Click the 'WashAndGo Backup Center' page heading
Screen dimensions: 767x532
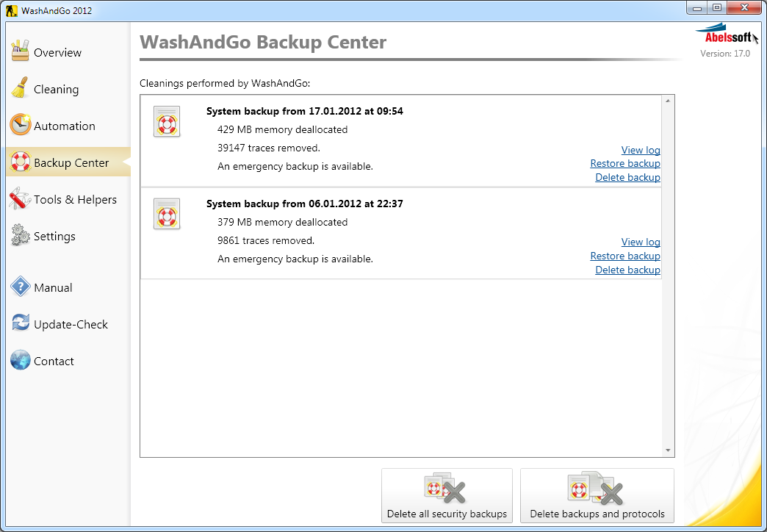[263, 42]
